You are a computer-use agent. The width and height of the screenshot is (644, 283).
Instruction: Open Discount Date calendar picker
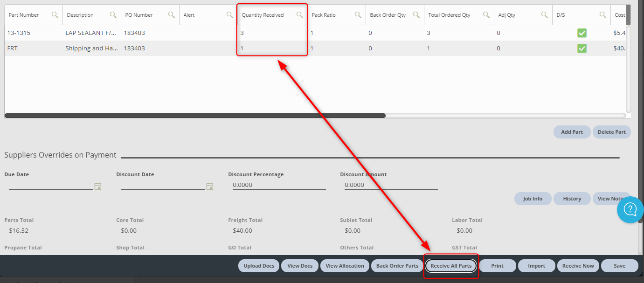click(210, 186)
